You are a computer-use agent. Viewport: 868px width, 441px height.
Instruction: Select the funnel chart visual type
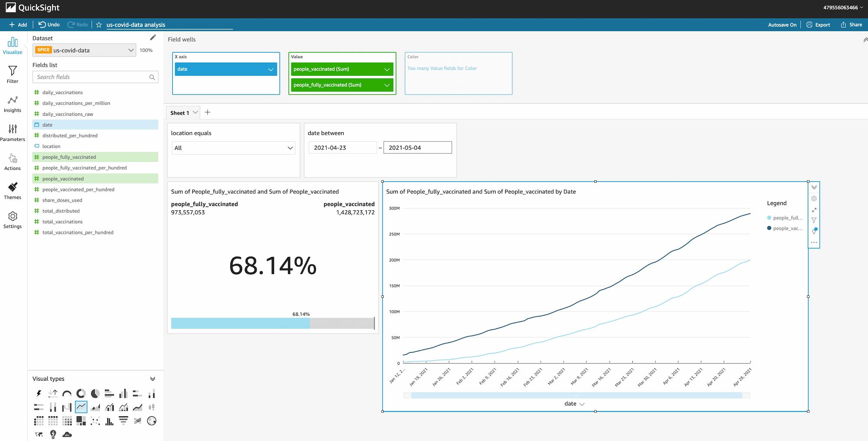(123, 421)
